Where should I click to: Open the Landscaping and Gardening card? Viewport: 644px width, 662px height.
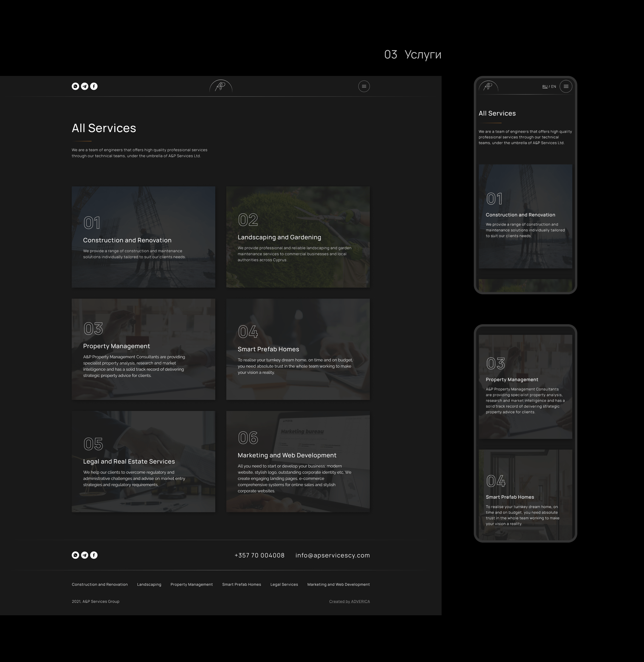click(298, 237)
